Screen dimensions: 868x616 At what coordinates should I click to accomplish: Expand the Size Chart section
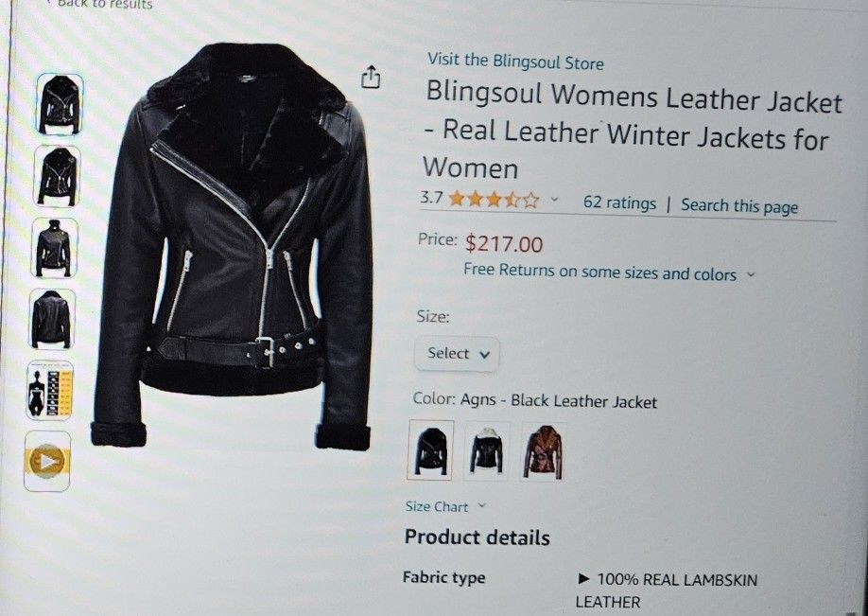tap(445, 506)
